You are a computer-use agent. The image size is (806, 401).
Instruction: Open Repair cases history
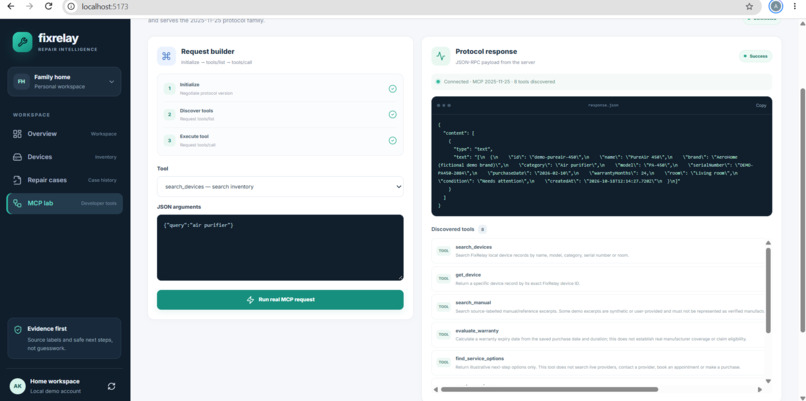point(64,180)
